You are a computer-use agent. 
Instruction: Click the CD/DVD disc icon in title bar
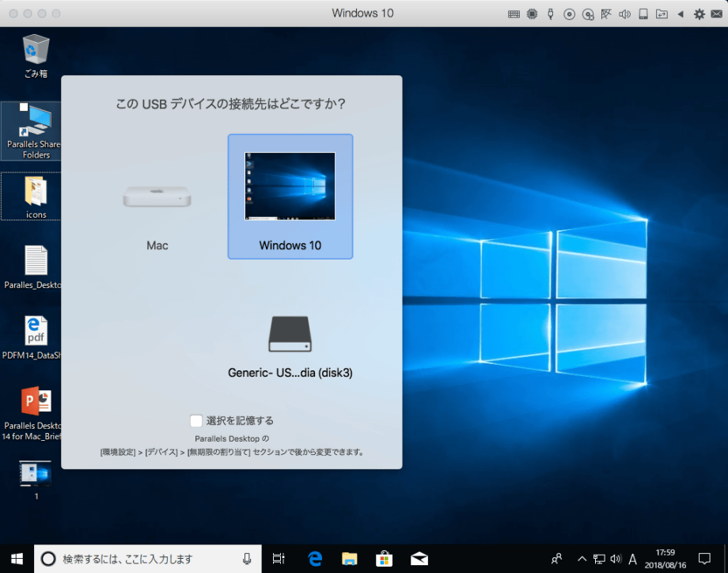(569, 14)
